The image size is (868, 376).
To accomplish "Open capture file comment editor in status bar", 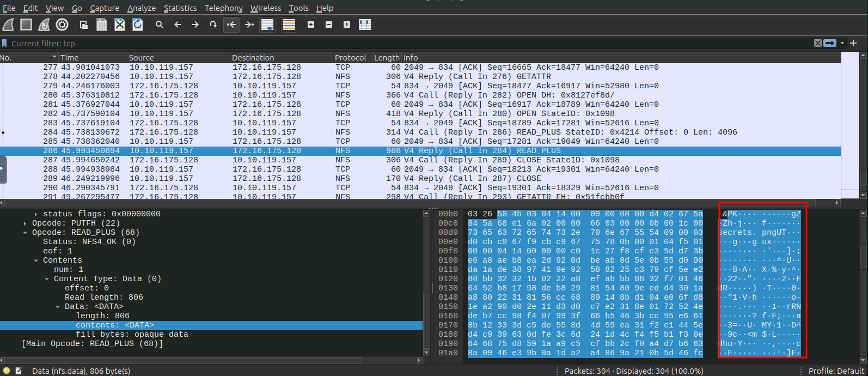I will [x=19, y=371].
